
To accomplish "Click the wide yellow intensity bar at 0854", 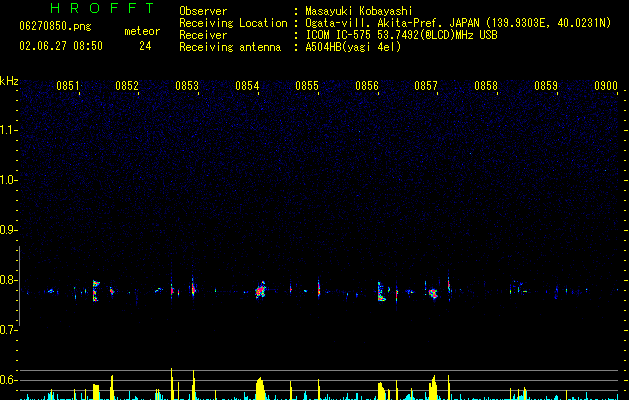I will [260, 388].
